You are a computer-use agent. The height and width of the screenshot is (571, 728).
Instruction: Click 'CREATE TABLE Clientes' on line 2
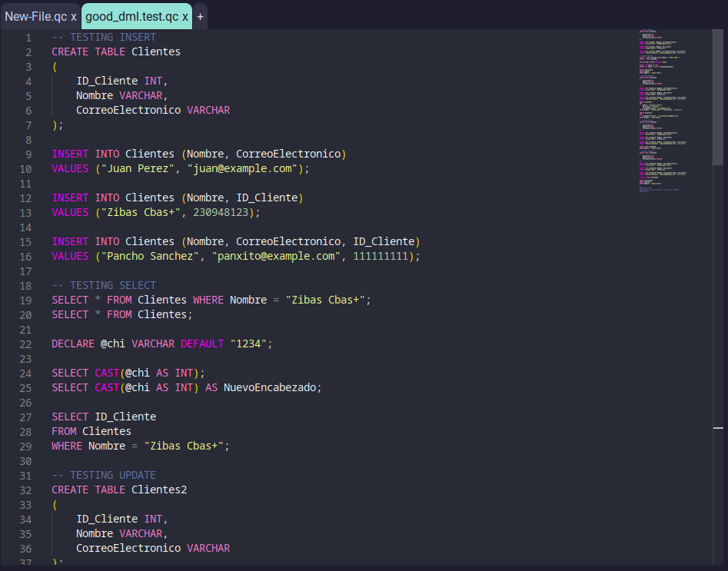tap(116, 51)
